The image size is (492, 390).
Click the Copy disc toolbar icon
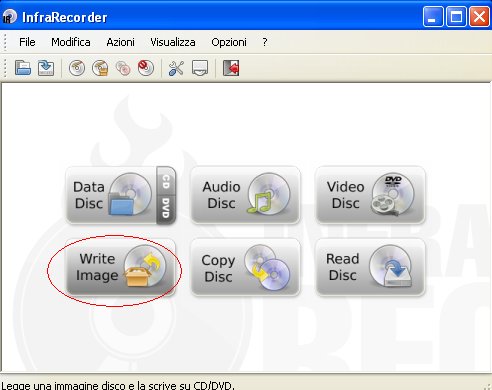click(x=123, y=68)
